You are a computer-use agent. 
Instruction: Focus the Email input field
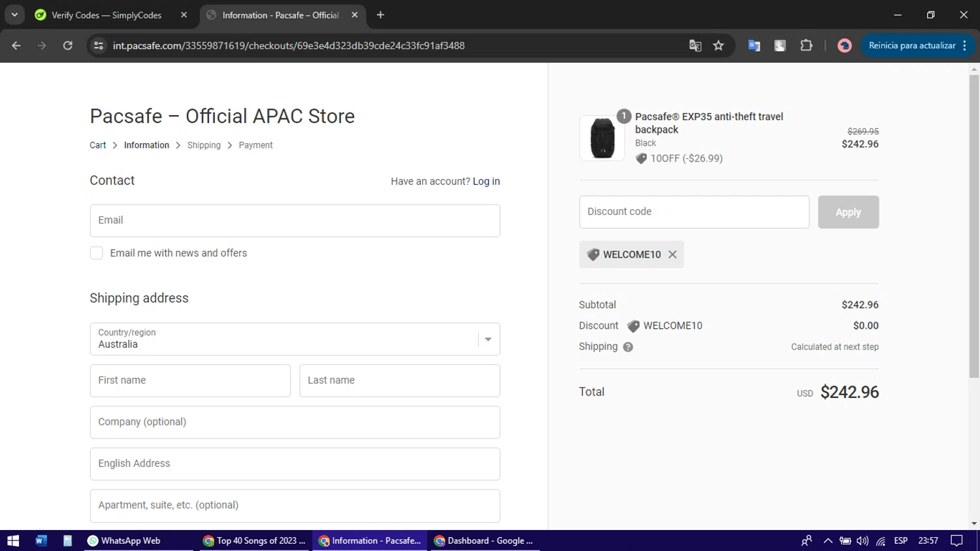295,221
